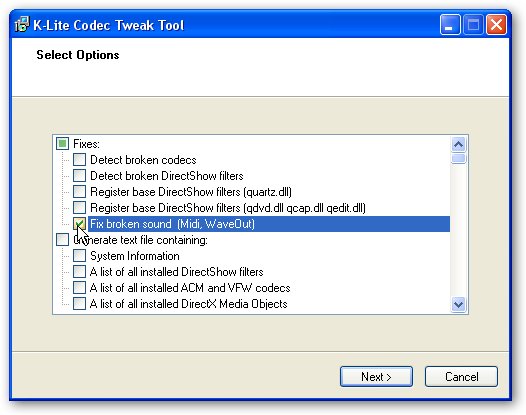Click the scrollbar up arrow
The height and width of the screenshot is (415, 526).
click(x=459, y=144)
